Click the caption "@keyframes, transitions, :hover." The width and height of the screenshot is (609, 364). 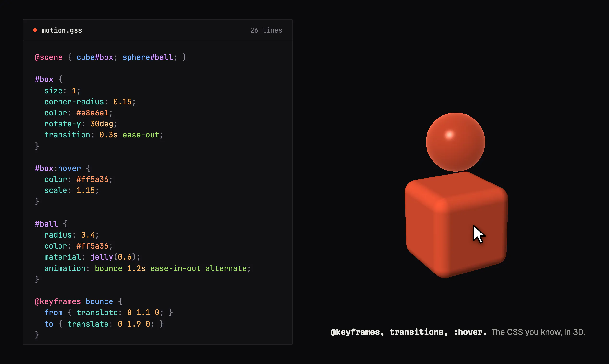pos(409,332)
